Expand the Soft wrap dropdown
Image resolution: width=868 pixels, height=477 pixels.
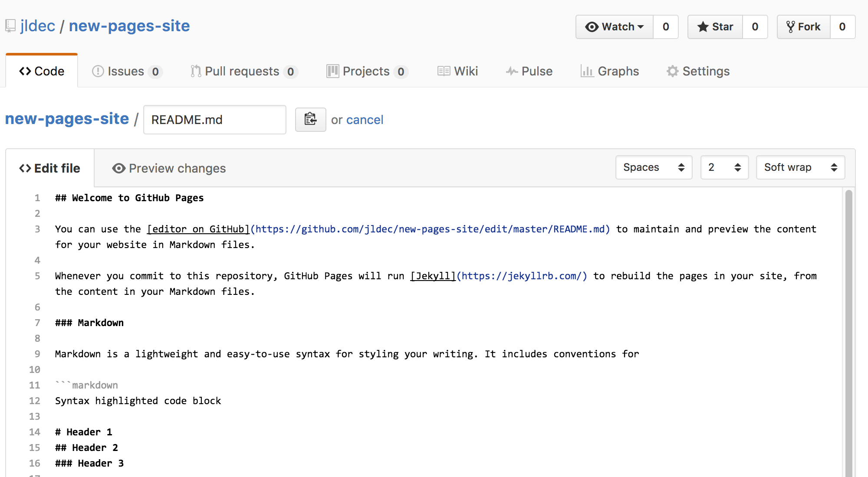(798, 167)
